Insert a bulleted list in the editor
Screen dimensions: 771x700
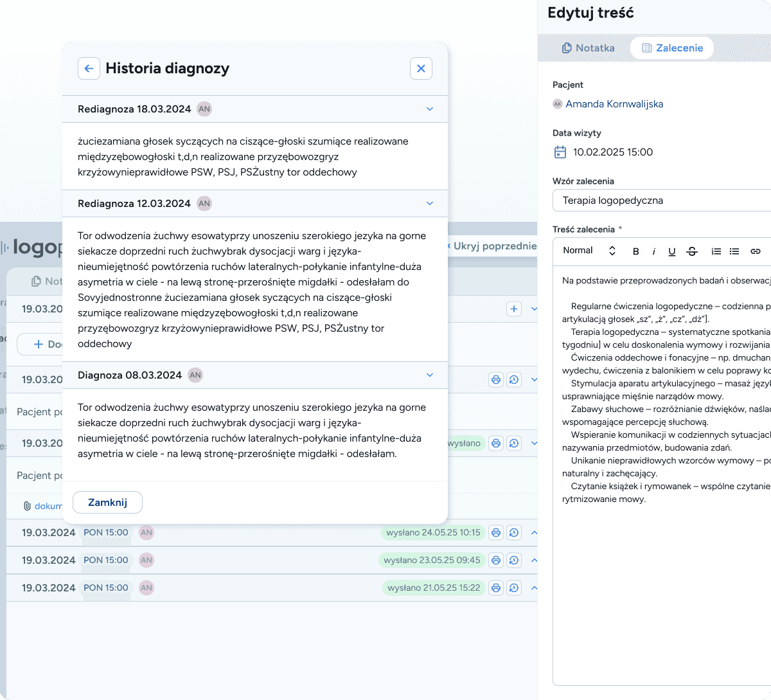(x=734, y=251)
